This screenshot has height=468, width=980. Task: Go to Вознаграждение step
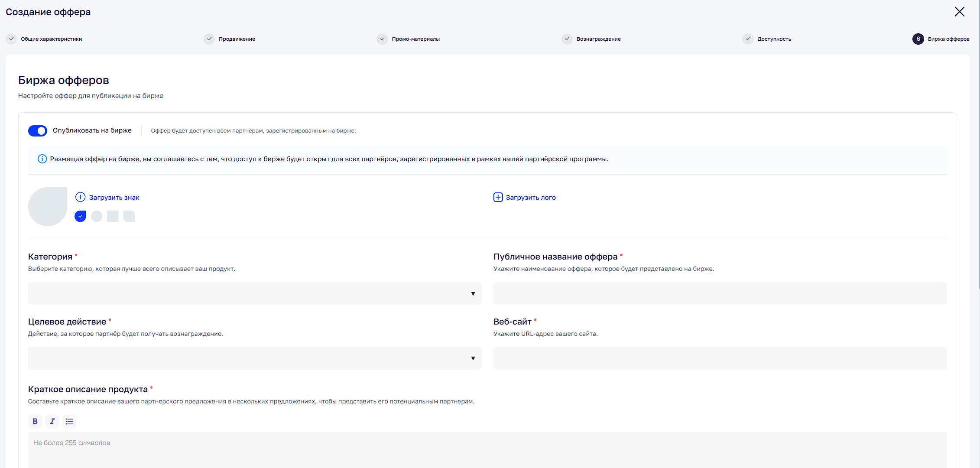pyautogui.click(x=598, y=39)
